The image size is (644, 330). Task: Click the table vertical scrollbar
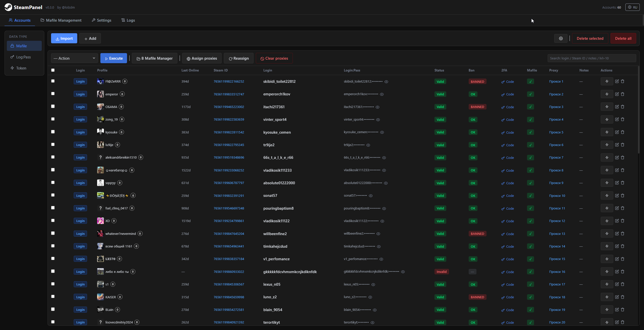[638, 110]
